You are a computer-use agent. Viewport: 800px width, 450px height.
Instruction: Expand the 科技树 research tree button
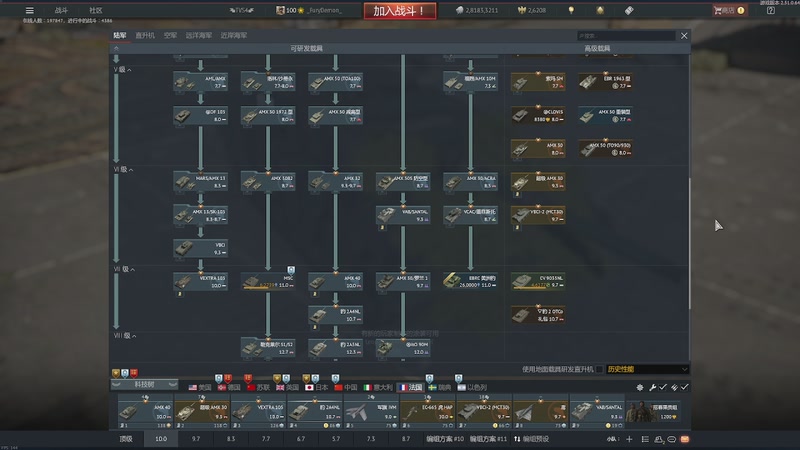[144, 384]
